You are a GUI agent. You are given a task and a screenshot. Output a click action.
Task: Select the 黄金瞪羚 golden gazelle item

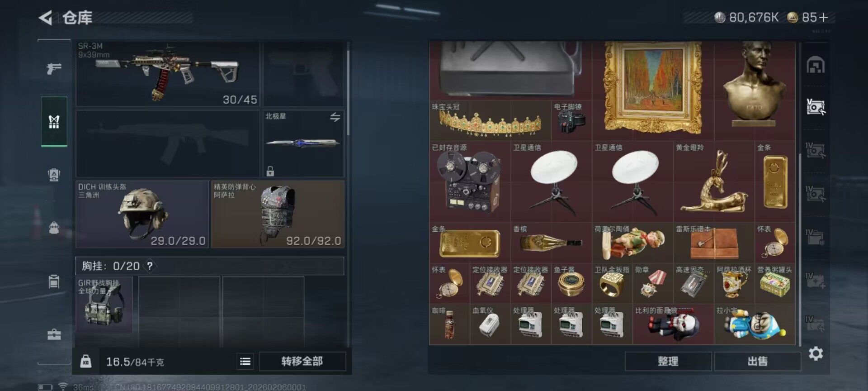coord(714,181)
